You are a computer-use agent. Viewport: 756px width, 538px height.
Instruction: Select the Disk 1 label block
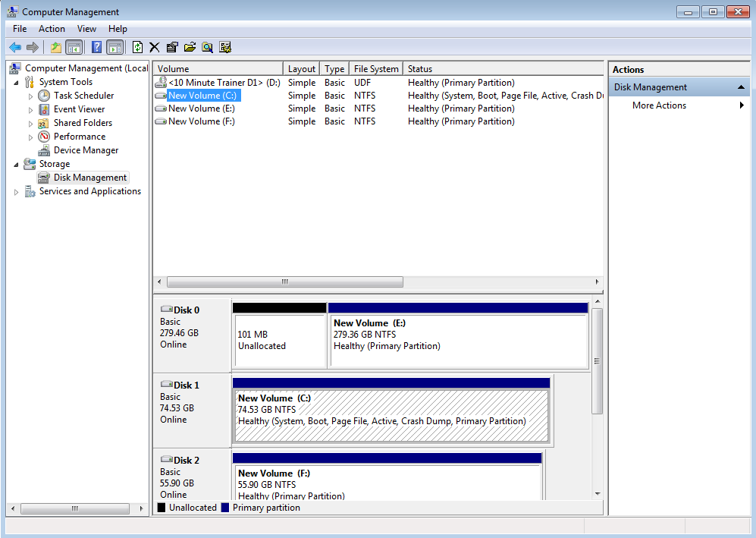pos(193,411)
